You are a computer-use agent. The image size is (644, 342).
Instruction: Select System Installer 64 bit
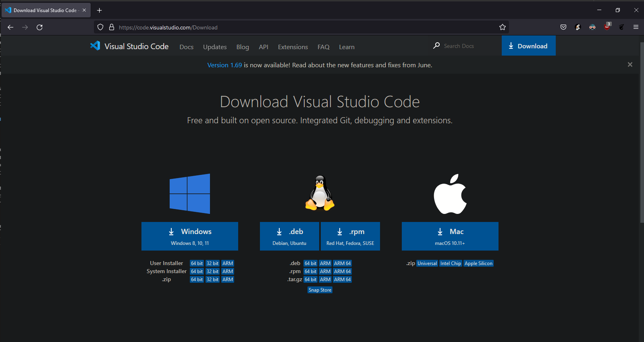(x=197, y=272)
